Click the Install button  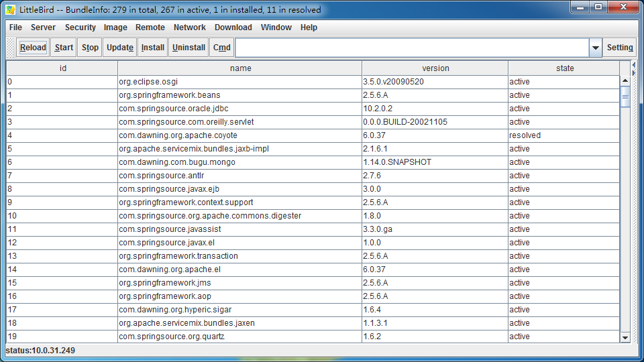pyautogui.click(x=152, y=48)
